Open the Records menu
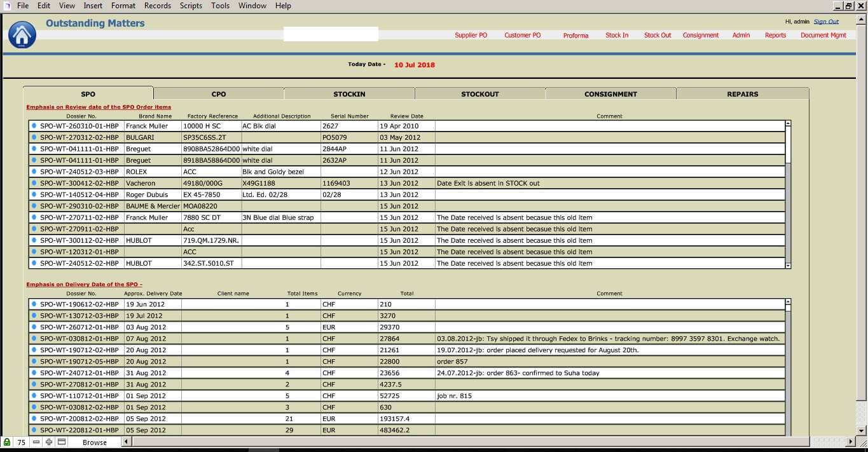 tap(157, 6)
